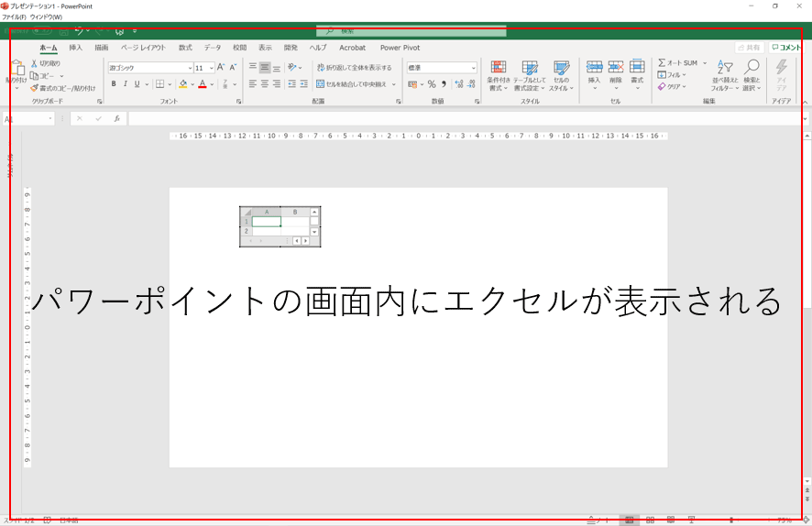This screenshot has width=812, height=526.
Task: Open the font size box showing 11
Action: point(204,68)
